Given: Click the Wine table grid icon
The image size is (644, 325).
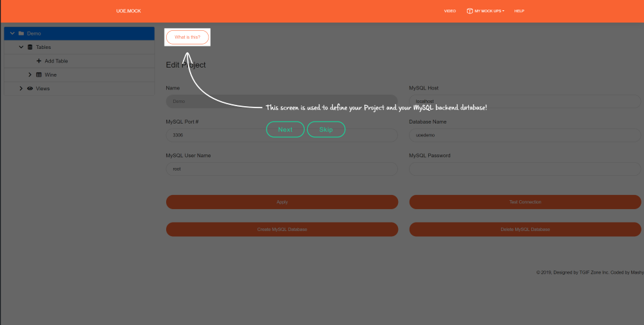Looking at the screenshot, I should [x=39, y=75].
